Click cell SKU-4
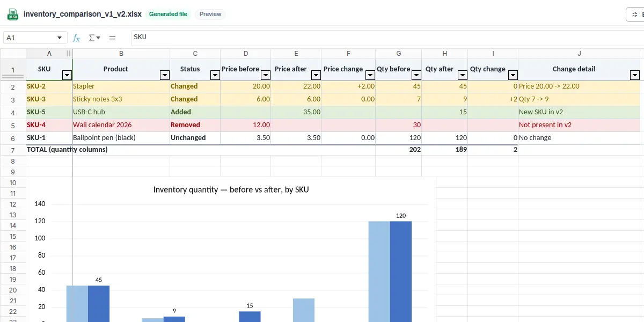 coord(49,125)
